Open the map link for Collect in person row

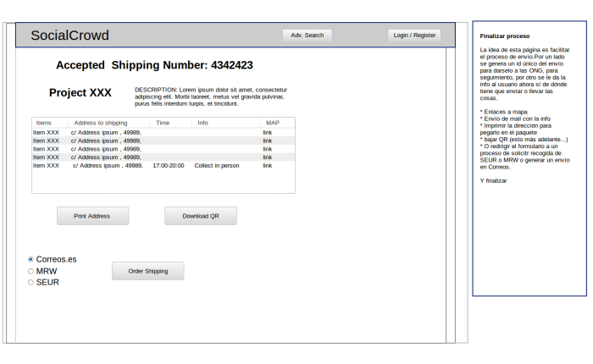[268, 166]
